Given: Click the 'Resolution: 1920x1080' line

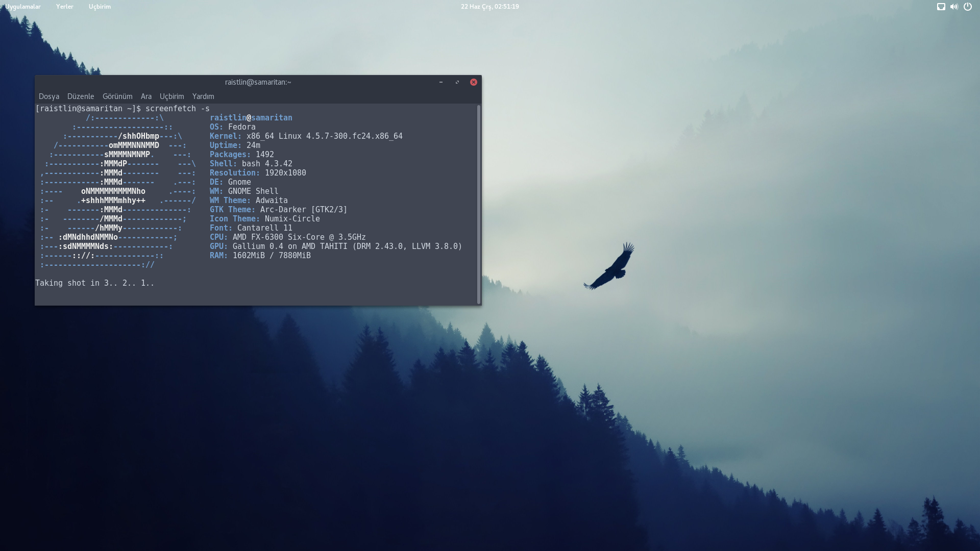Looking at the screenshot, I should pos(258,173).
